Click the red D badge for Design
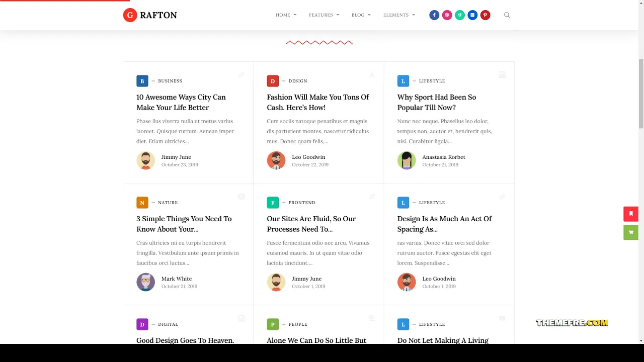The height and width of the screenshot is (362, 644). [x=273, y=81]
